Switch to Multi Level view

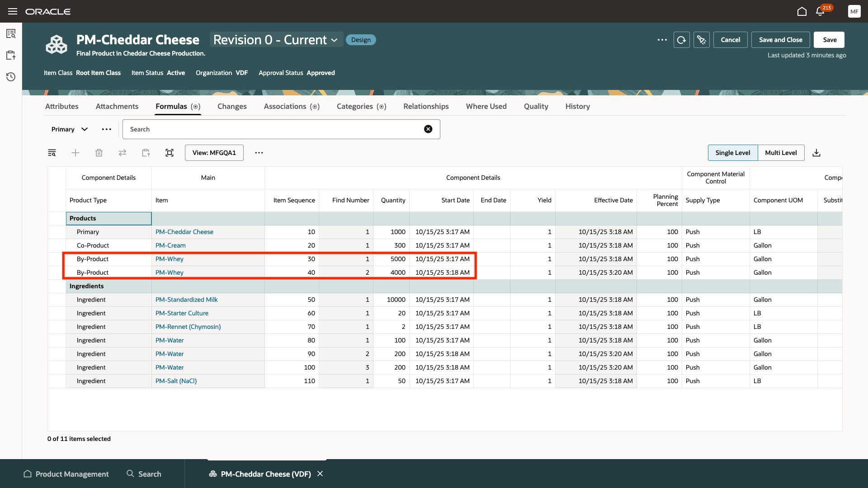[781, 153]
